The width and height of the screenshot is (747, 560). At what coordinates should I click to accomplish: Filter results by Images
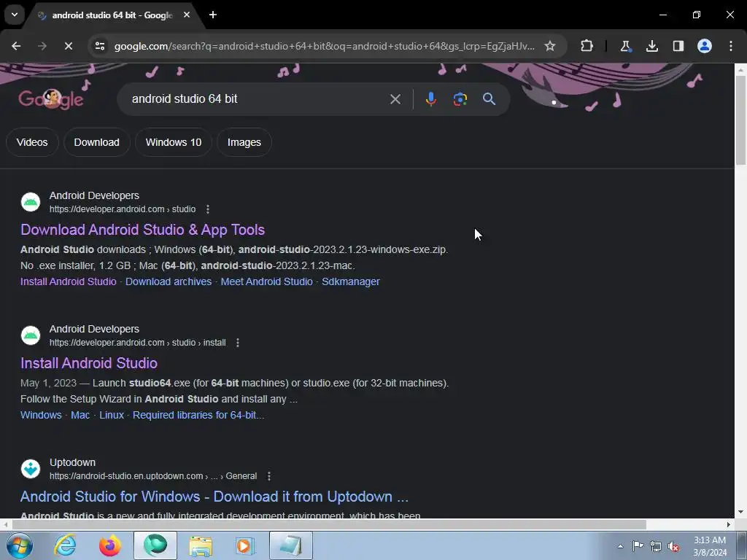(244, 142)
